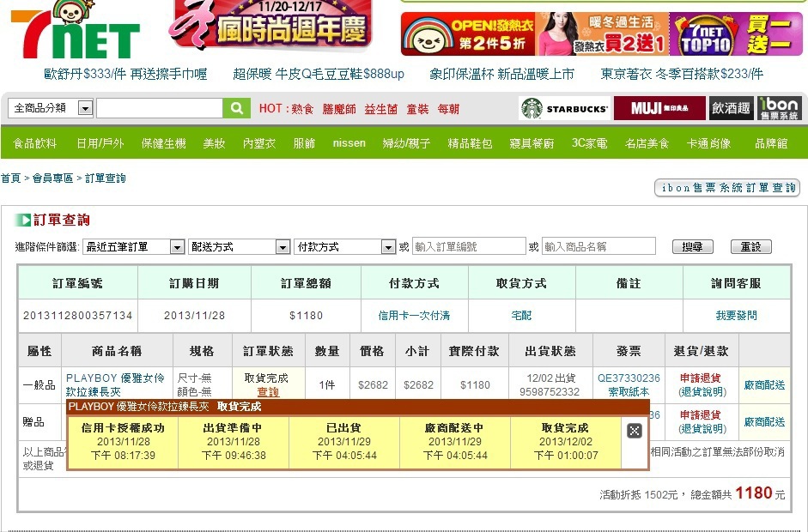Screen dimensions: 808x532
Task: Click the 訂單查詢 breadcrumb
Action: tap(105, 178)
